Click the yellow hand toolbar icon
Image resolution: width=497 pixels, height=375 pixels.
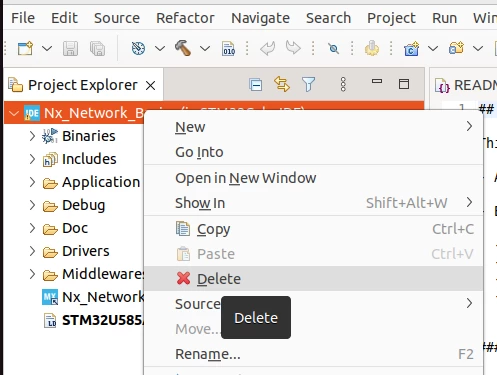pos(372,48)
